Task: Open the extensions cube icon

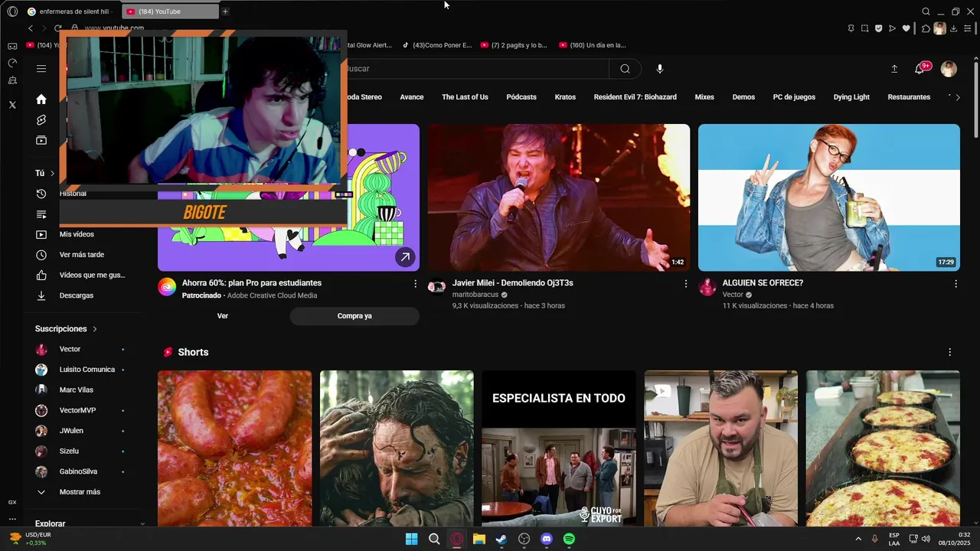Action: coord(926,28)
